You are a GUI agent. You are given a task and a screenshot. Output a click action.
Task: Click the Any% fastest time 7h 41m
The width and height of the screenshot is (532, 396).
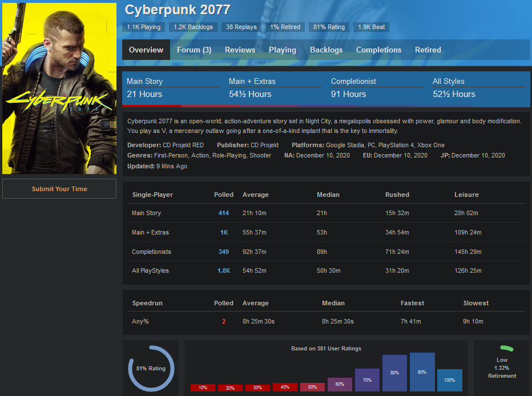[x=410, y=321]
